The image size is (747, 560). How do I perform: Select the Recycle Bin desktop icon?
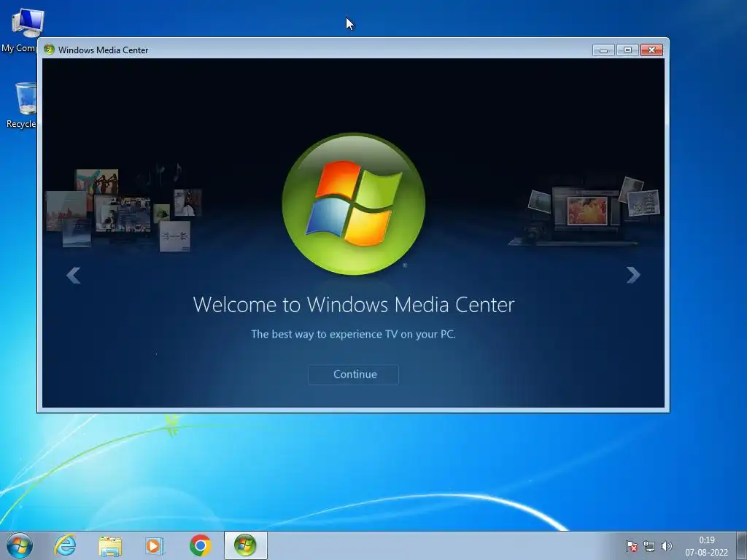(22, 106)
